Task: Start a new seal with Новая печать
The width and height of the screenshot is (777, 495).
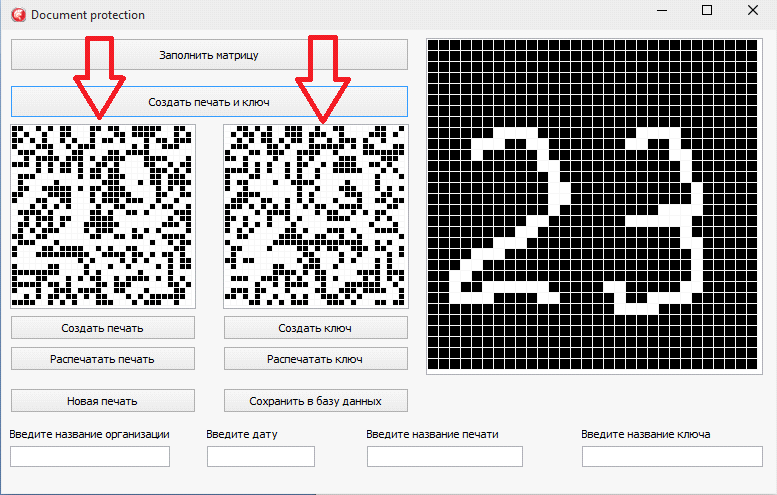Action: click(x=103, y=401)
